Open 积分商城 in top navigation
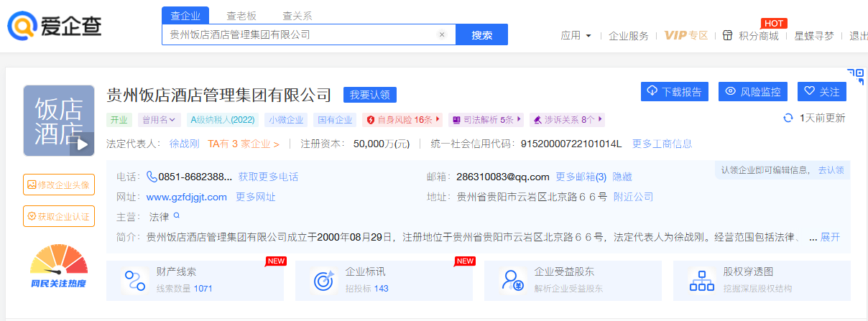The height and width of the screenshot is (321, 868). (x=759, y=35)
